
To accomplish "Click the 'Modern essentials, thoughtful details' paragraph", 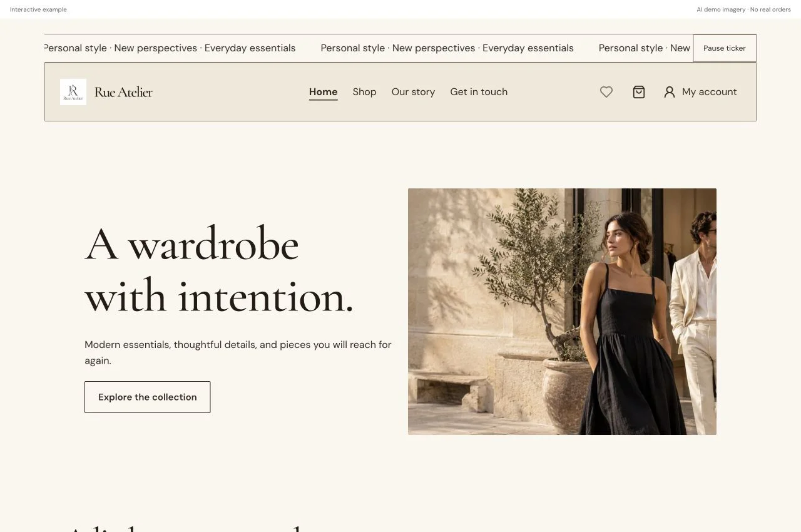I will (x=238, y=352).
